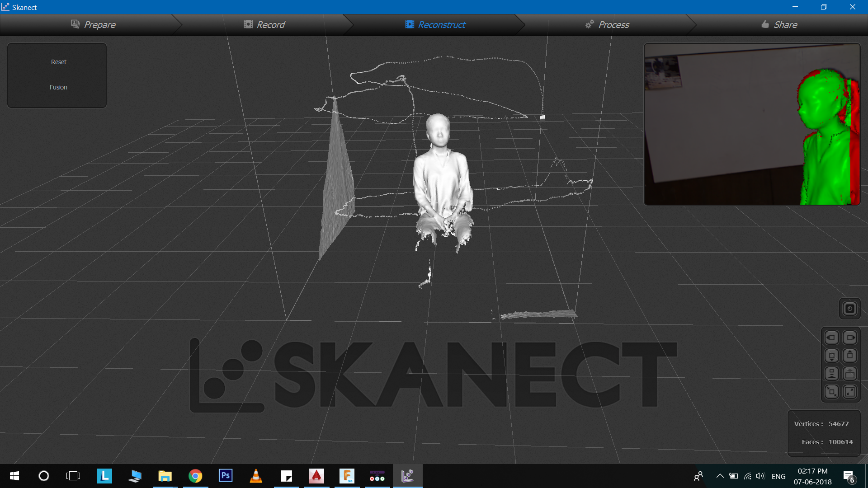Viewport: 868px width, 488px height.
Task: Click the Reset button
Action: (58, 62)
